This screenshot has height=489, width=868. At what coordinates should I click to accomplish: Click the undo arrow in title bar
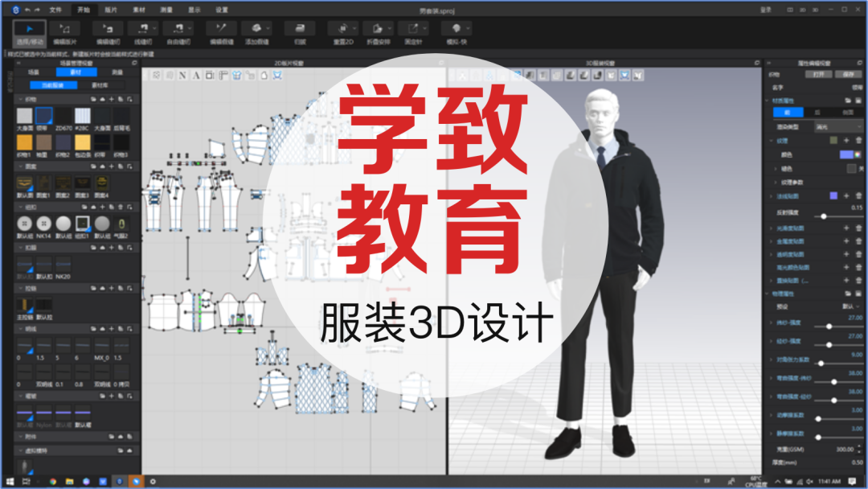(27, 10)
